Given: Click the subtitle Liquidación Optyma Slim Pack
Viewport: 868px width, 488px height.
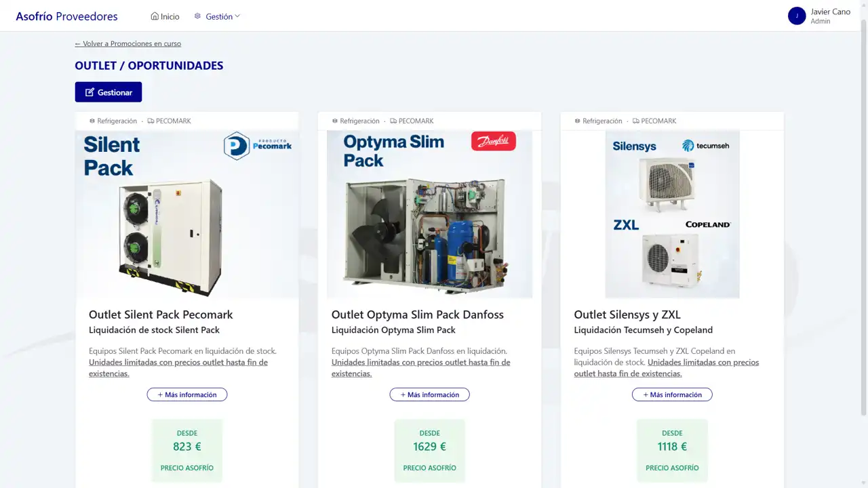Looking at the screenshot, I should click(393, 330).
